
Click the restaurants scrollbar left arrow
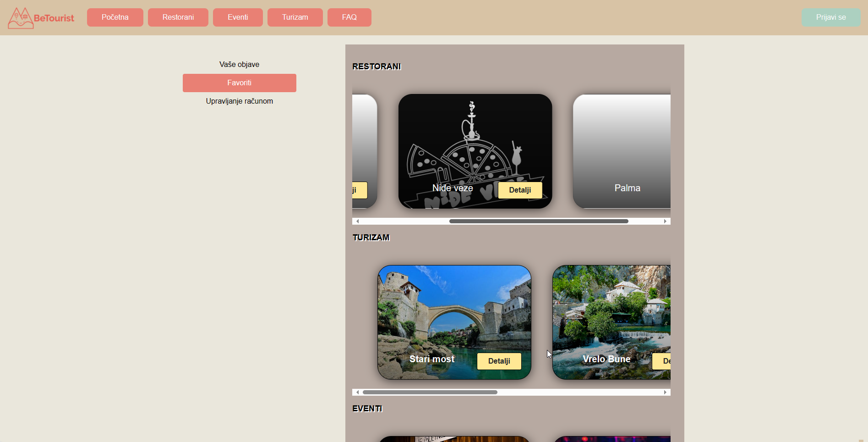tap(358, 221)
